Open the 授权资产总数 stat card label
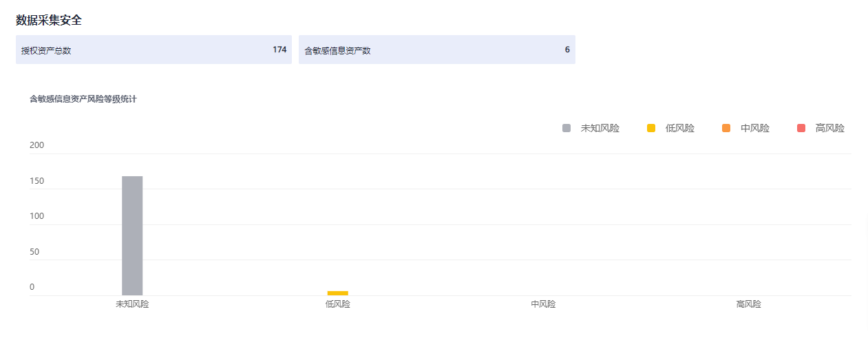The width and height of the screenshot is (868, 338). [46, 50]
